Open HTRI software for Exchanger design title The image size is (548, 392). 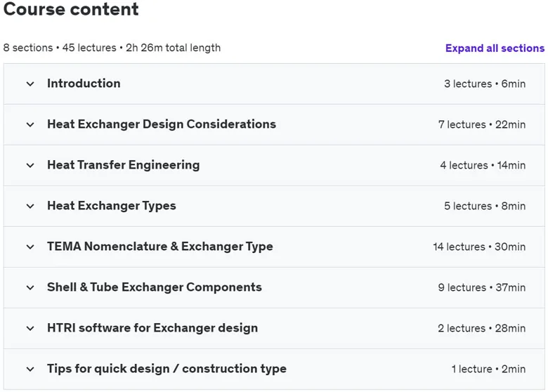pos(152,327)
